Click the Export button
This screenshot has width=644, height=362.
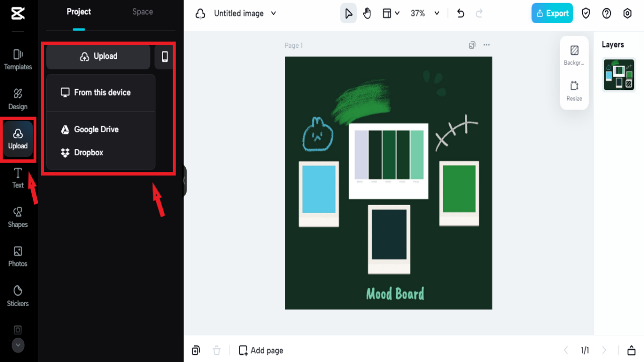point(552,13)
